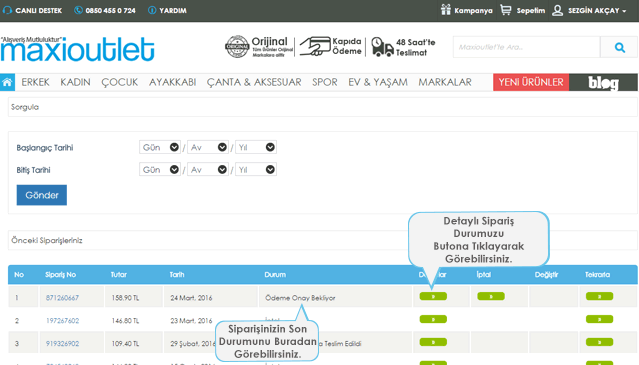This screenshot has height=365, width=639.
Task: Open the AYAKKABI menu category
Action: pos(172,82)
